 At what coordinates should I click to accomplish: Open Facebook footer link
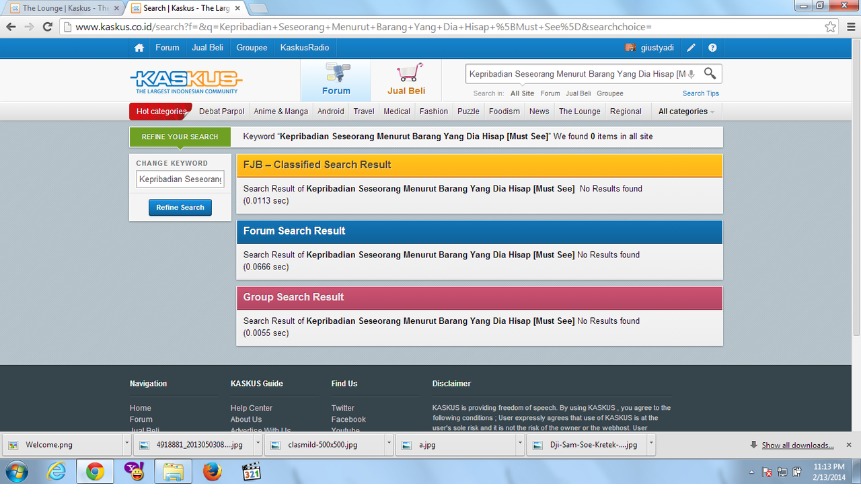pos(348,419)
